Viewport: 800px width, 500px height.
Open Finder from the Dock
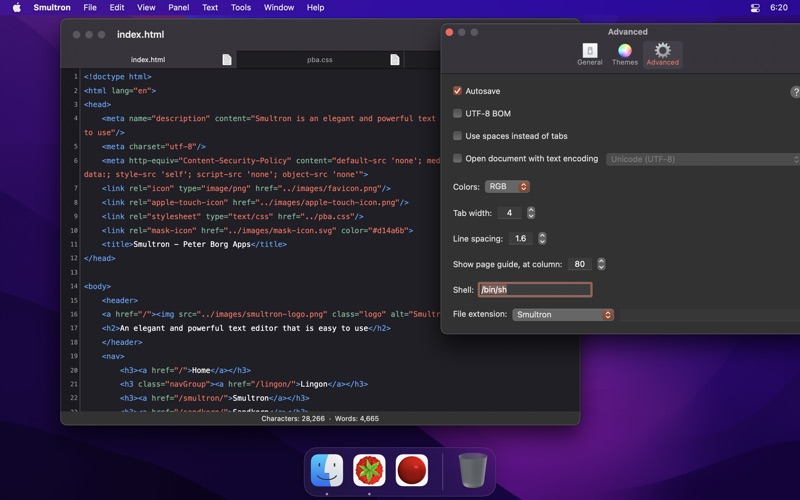327,470
